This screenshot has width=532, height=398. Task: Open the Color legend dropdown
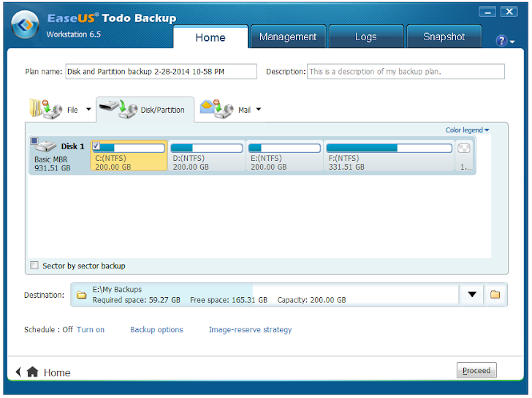467,130
